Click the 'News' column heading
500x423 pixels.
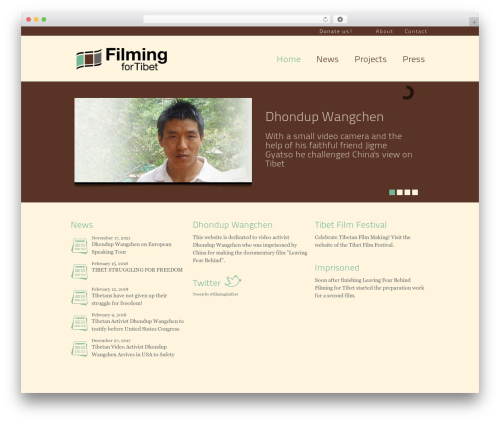pos(82,225)
